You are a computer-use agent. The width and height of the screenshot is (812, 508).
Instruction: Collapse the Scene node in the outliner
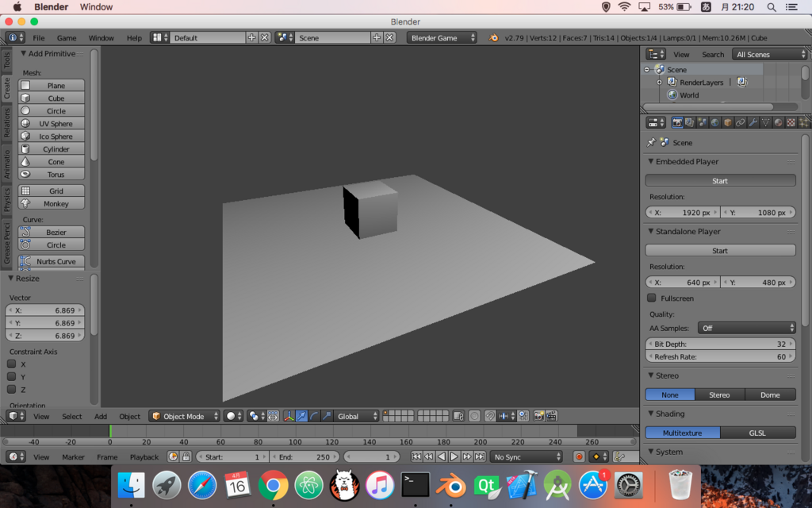point(647,70)
